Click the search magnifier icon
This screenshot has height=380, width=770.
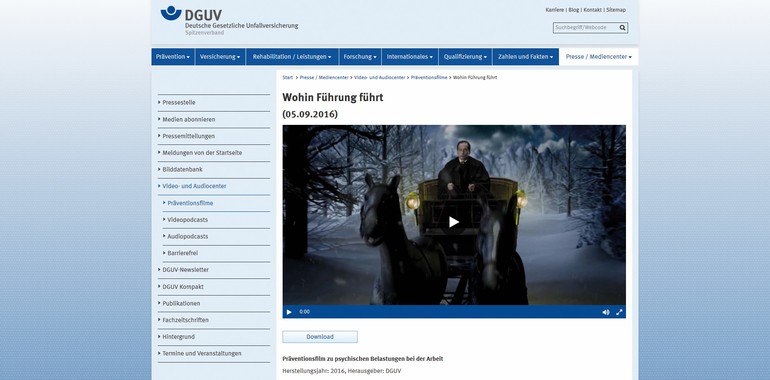point(622,28)
